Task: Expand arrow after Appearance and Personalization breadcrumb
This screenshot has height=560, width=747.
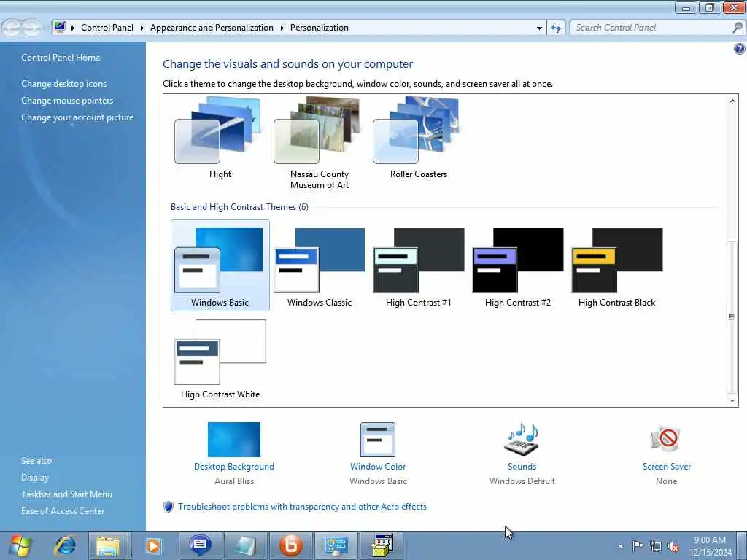Action: 282,28
